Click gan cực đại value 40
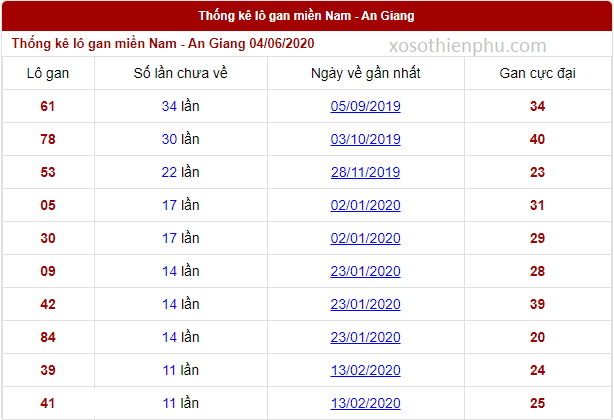 [537, 139]
